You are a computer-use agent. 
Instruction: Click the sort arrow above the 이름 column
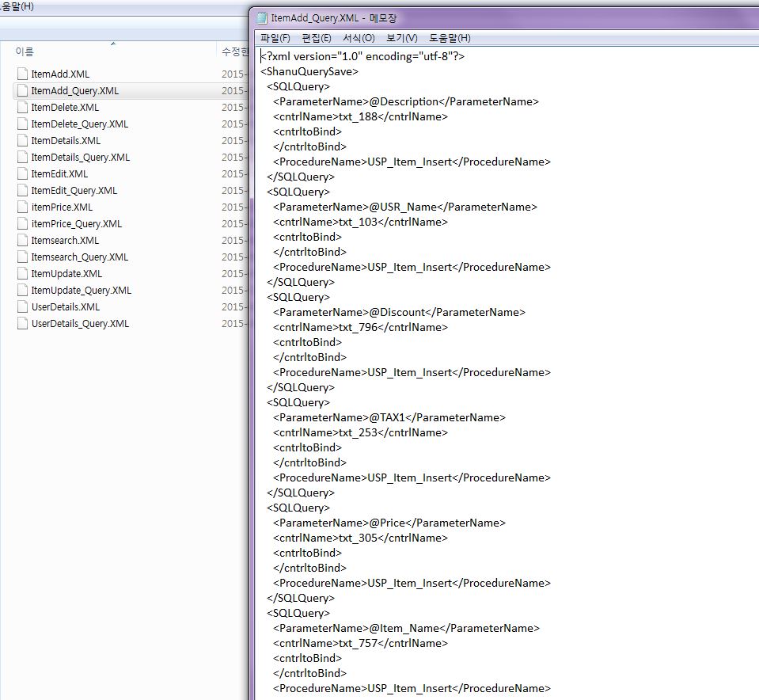click(x=113, y=44)
